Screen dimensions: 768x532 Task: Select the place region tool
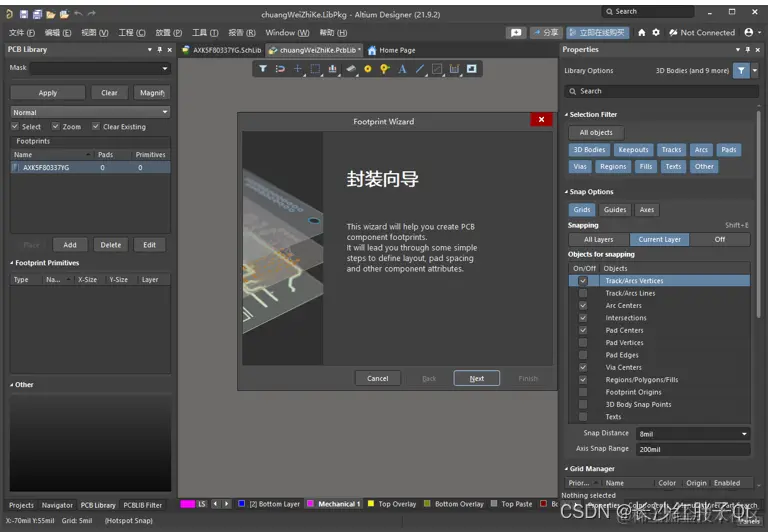pyautogui.click(x=437, y=69)
